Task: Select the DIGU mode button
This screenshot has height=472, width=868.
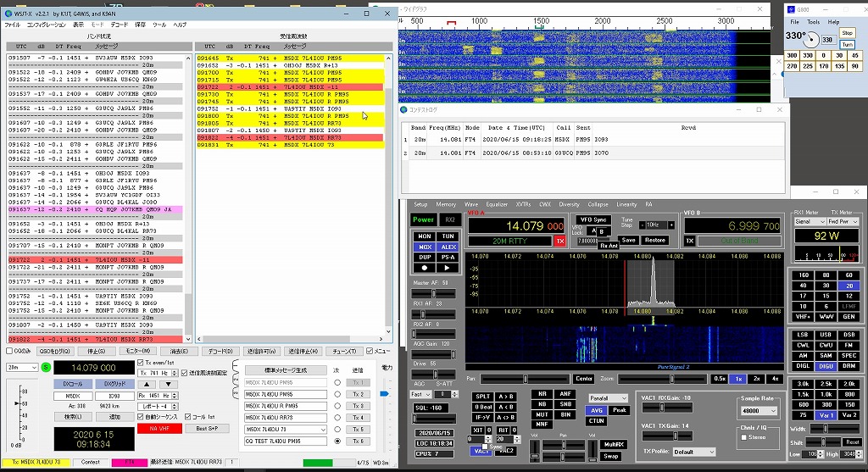Action: coord(826,366)
